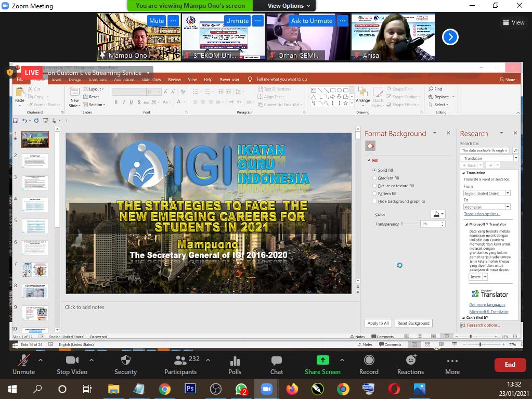Click the New Slide icon
Image resolution: width=532 pixels, height=399 pixels.
(74, 92)
